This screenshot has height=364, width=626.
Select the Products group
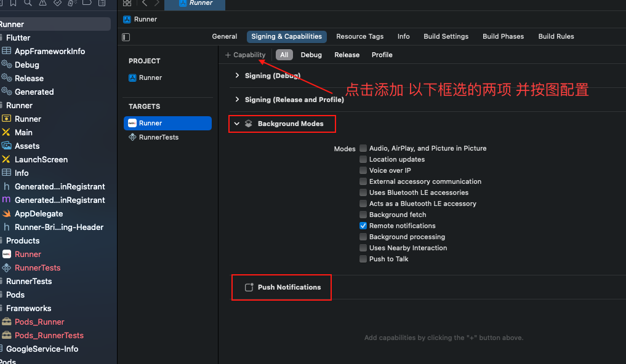(23, 241)
